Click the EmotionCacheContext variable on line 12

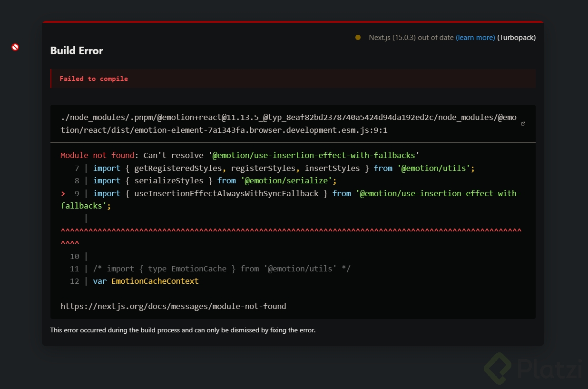click(x=155, y=281)
